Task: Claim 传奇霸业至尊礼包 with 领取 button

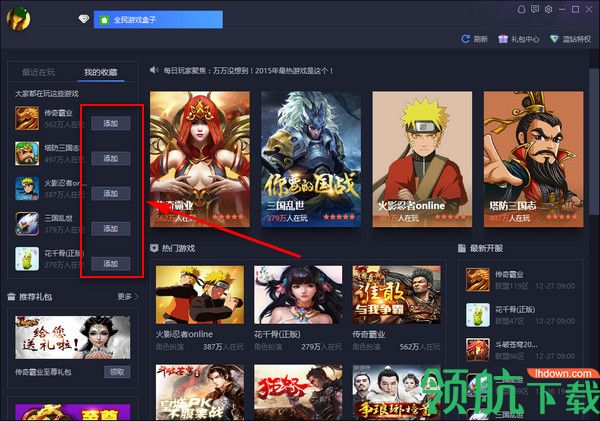Action: pyautogui.click(x=117, y=372)
